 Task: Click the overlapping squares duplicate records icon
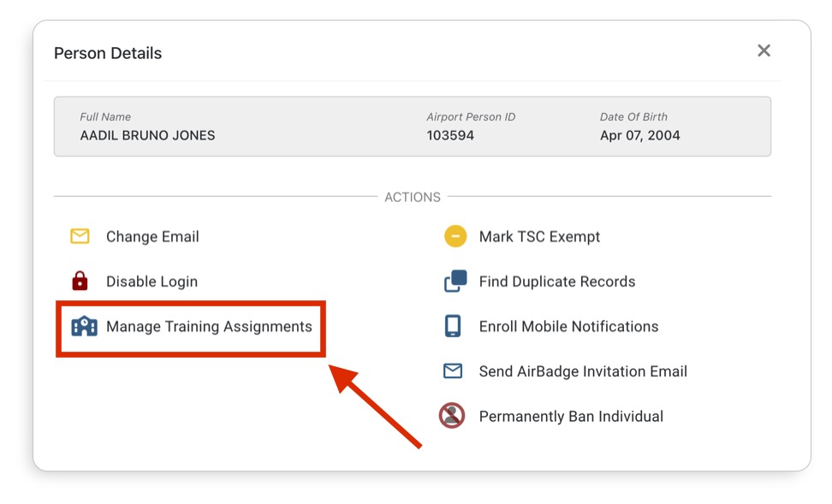click(455, 282)
